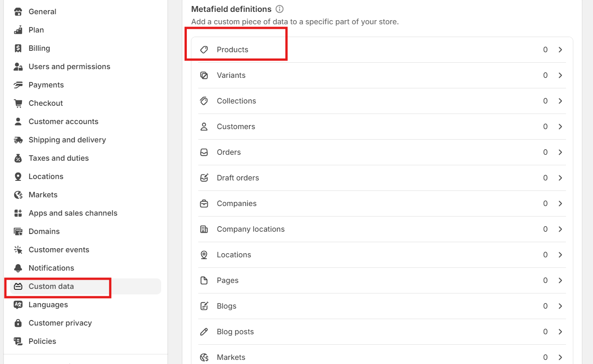Click the Users and permissions icon
The width and height of the screenshot is (593, 364).
click(18, 66)
